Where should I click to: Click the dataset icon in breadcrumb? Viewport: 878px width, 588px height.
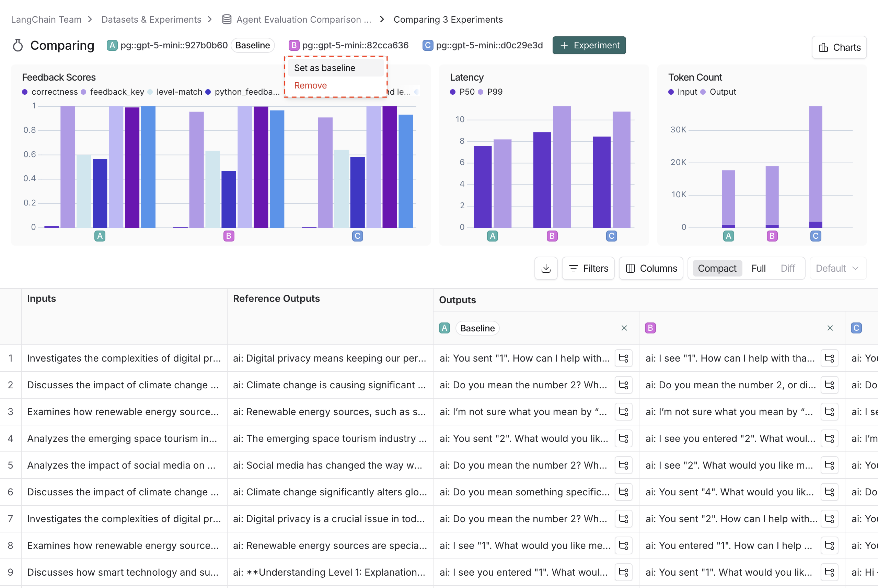click(227, 20)
